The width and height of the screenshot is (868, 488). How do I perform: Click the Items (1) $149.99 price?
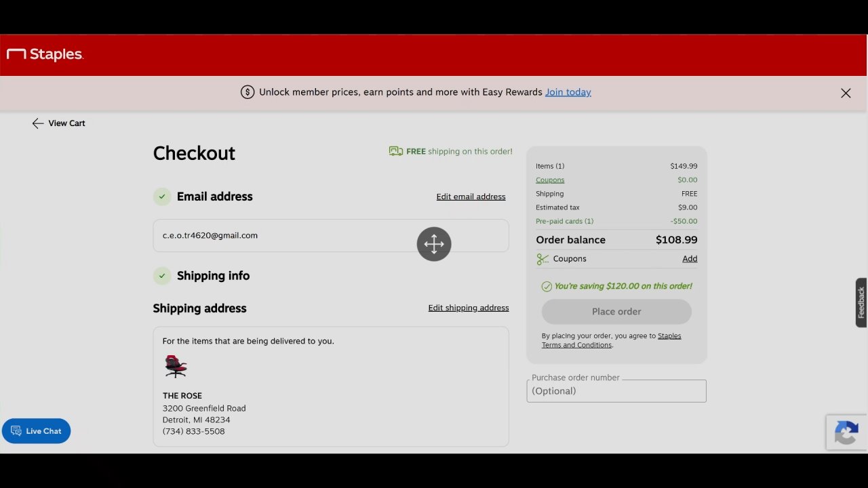pos(684,166)
